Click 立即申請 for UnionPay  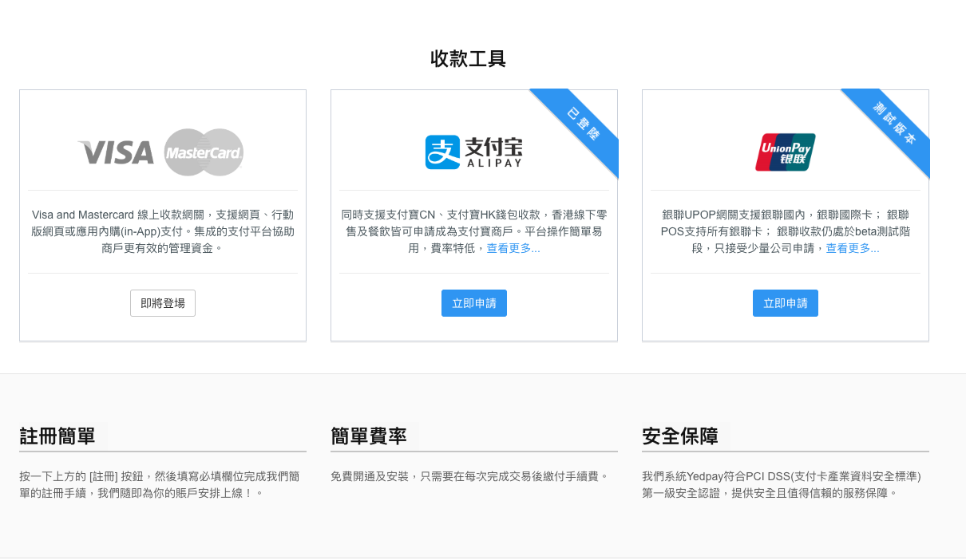786,303
